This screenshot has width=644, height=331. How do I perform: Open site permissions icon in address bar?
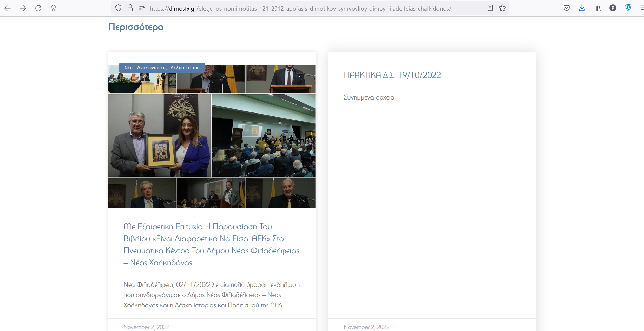coord(142,8)
